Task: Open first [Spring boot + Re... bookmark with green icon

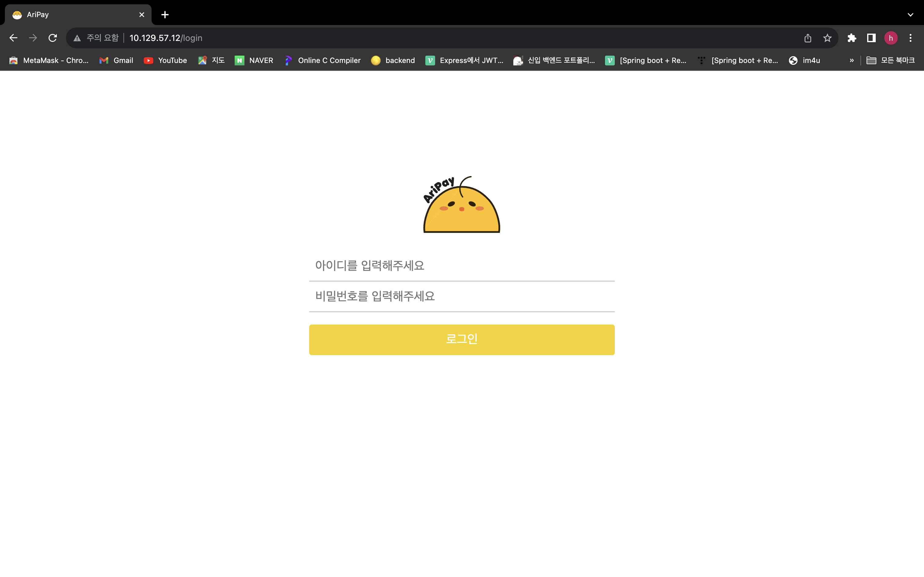Action: 646,60
